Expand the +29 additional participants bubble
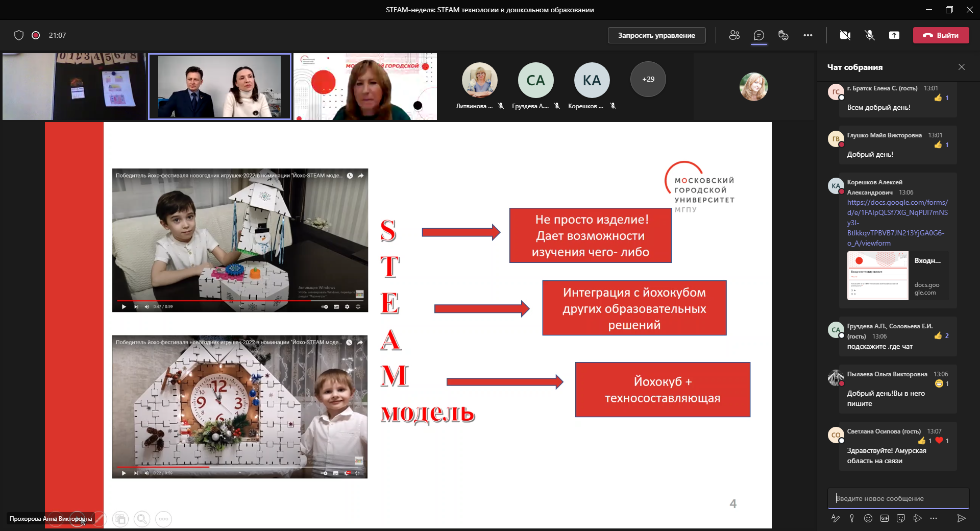 (648, 79)
